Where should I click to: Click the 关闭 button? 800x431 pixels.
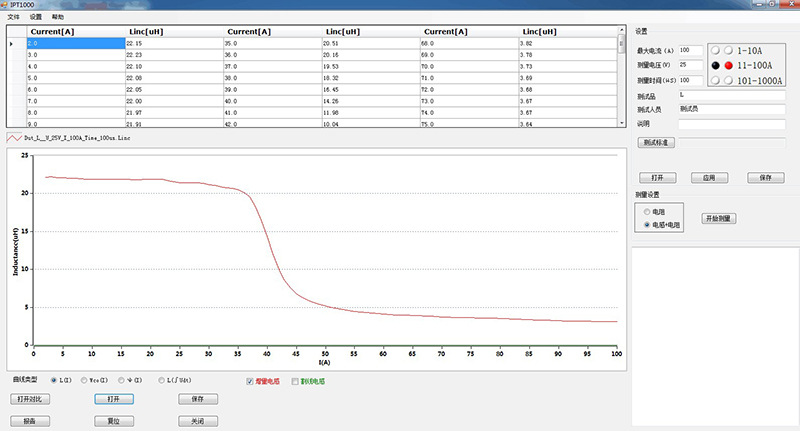point(198,421)
